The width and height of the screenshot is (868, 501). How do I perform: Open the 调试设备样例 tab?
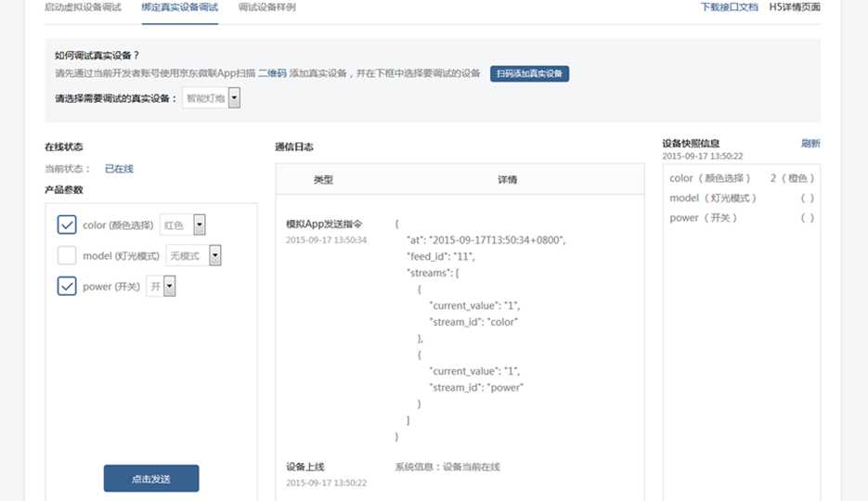[267, 7]
